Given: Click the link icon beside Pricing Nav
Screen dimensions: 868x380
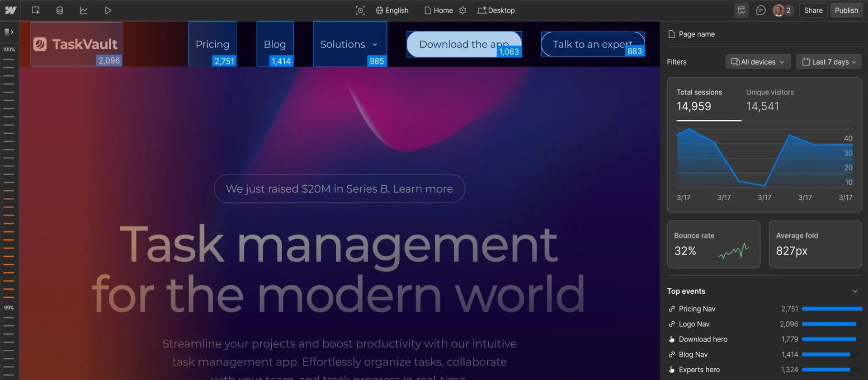Looking at the screenshot, I should [x=672, y=309].
